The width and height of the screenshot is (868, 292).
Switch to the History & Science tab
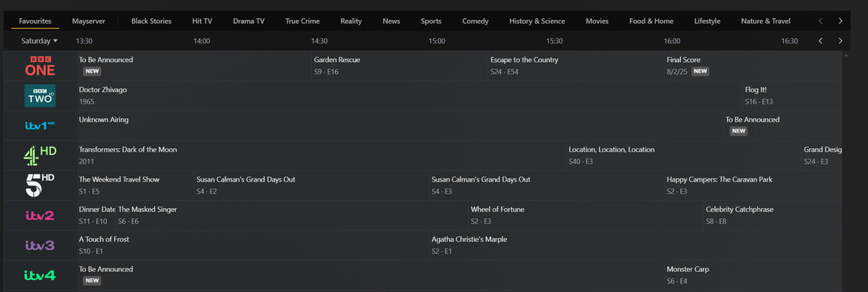pyautogui.click(x=537, y=21)
